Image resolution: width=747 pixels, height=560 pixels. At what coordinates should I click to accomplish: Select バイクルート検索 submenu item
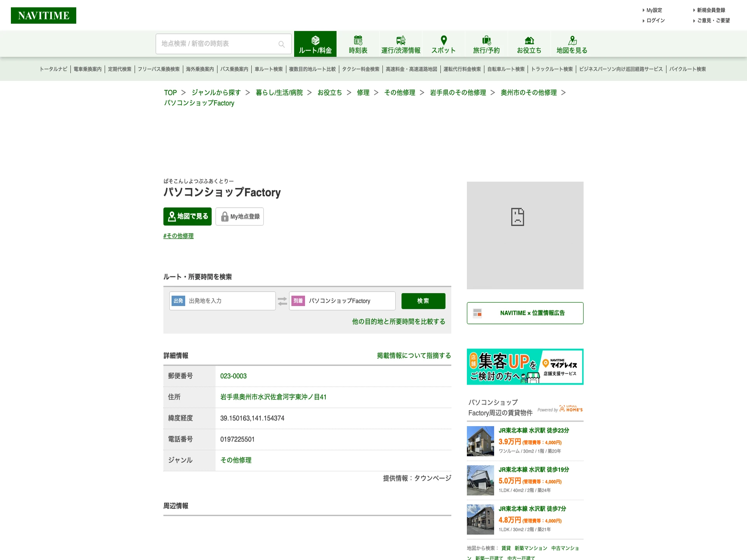687,69
